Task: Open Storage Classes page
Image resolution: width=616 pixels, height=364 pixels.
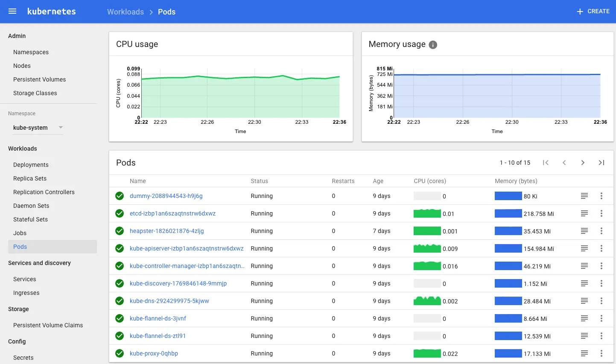Action: 35,93
